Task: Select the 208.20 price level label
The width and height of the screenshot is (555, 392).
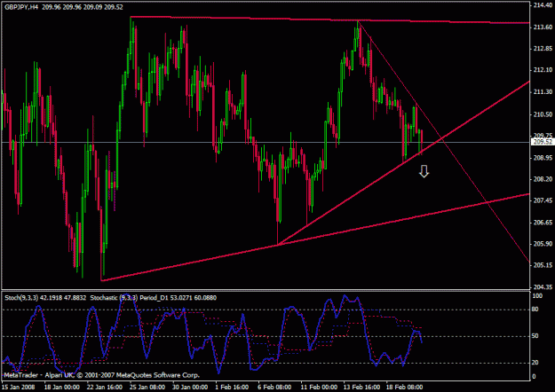Action: pos(542,179)
